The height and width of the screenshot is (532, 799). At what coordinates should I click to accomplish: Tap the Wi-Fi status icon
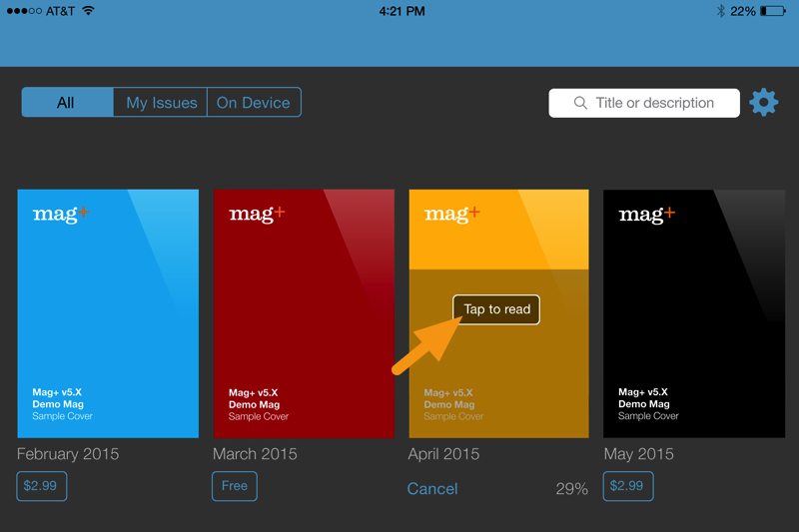(88, 11)
